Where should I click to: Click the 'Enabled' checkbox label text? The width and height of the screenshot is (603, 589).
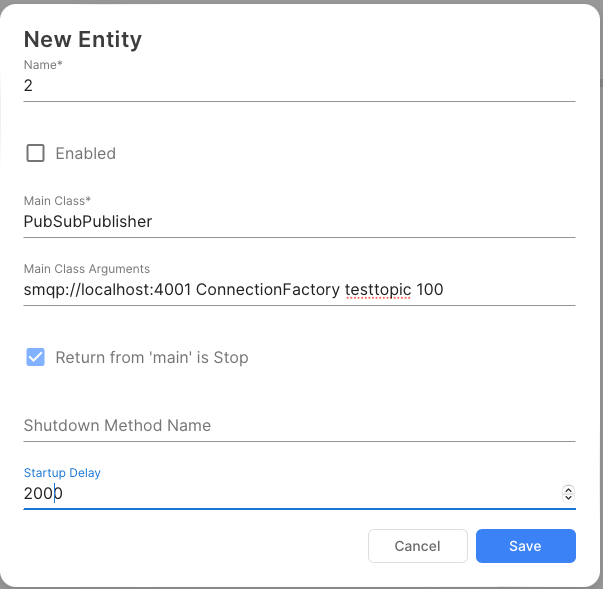coord(85,153)
